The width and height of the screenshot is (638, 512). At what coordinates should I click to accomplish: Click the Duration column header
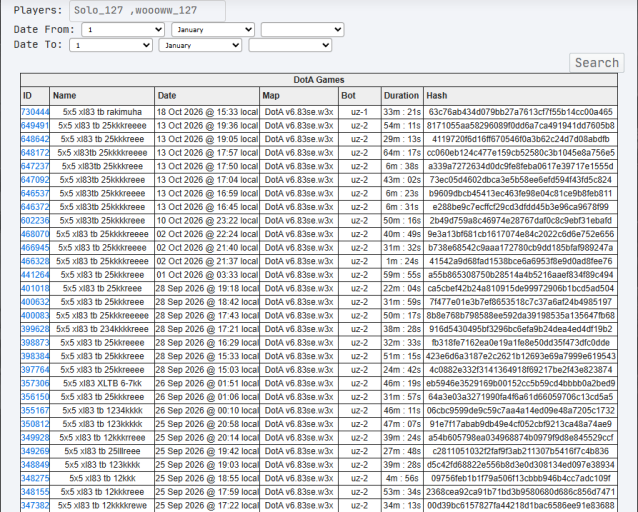tap(402, 96)
